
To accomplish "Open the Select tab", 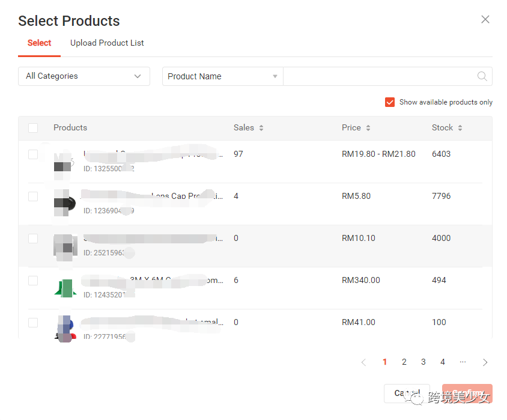I will click(x=39, y=43).
